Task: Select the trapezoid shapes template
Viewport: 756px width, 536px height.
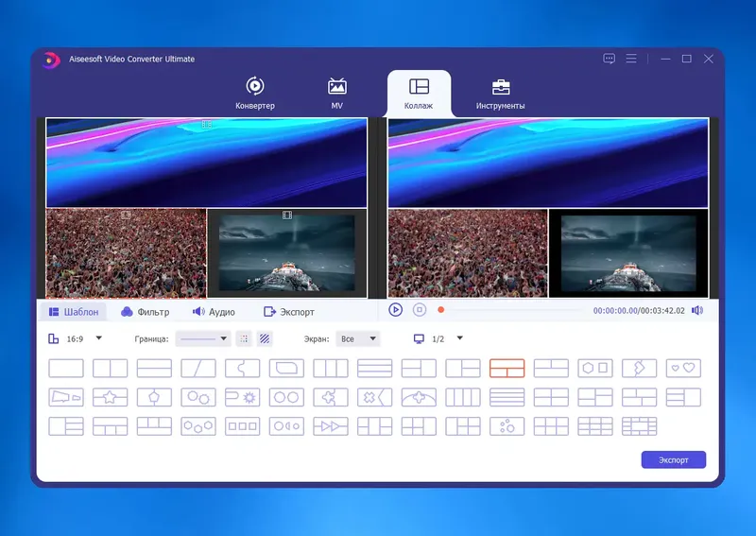Action: (x=66, y=398)
